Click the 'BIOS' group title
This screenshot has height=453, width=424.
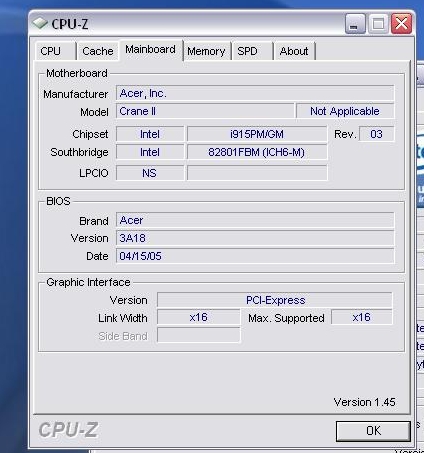coord(58,201)
